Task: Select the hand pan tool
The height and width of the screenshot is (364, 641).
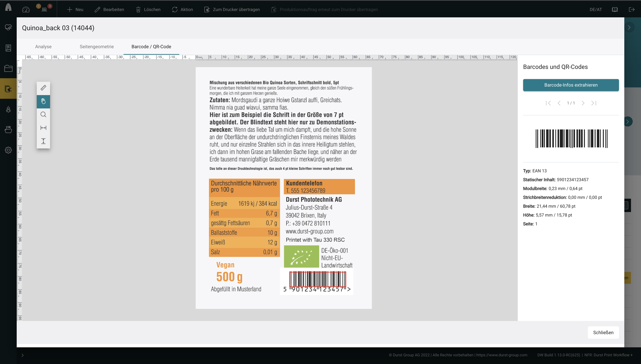Action: point(43,101)
